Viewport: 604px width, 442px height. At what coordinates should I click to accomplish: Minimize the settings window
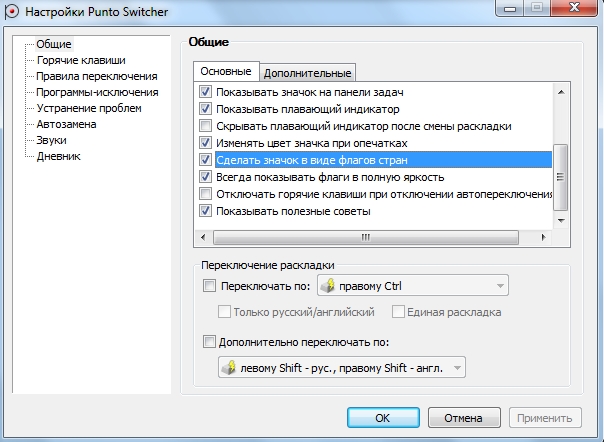[510, 7]
